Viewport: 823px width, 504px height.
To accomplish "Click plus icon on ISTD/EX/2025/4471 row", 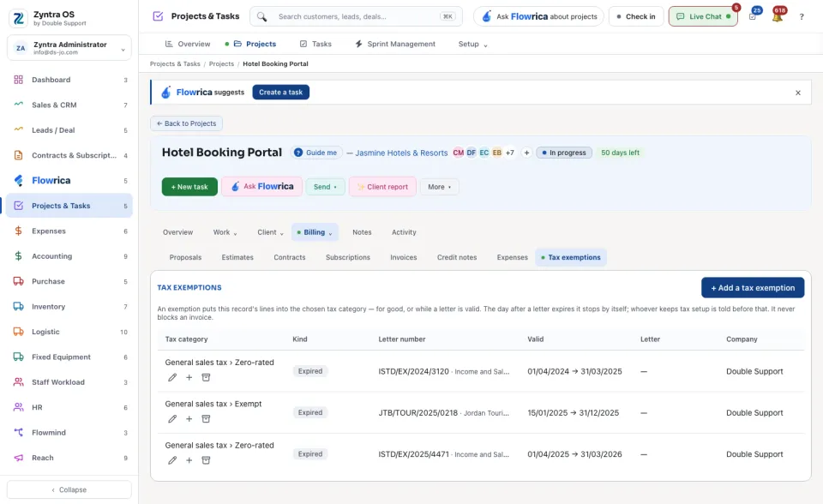I will click(189, 460).
